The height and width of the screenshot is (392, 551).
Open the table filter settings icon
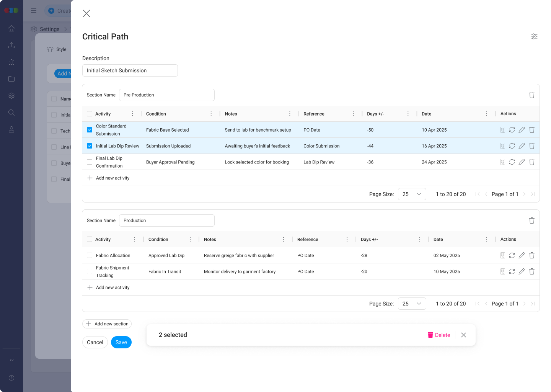(534, 36)
